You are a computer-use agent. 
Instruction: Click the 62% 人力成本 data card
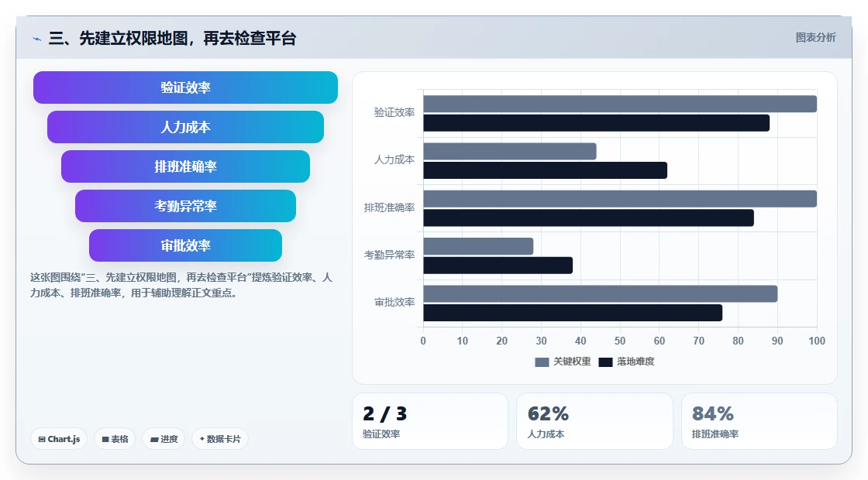point(594,421)
